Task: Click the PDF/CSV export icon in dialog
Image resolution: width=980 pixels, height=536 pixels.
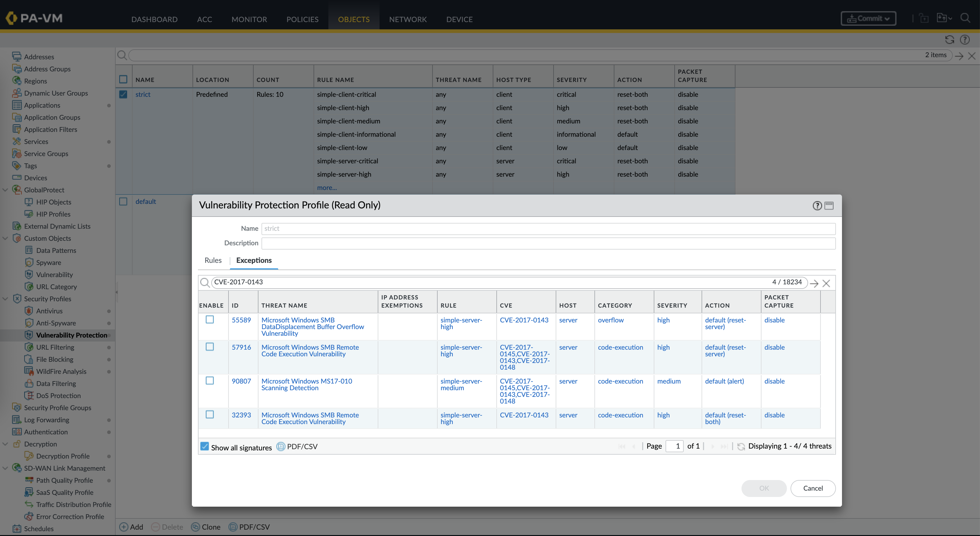Action: 281,446
